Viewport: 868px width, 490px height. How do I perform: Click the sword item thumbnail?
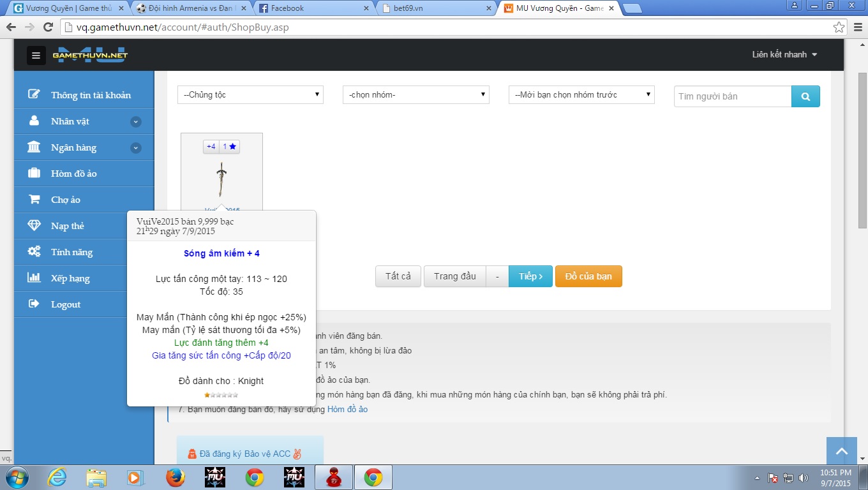[221, 179]
